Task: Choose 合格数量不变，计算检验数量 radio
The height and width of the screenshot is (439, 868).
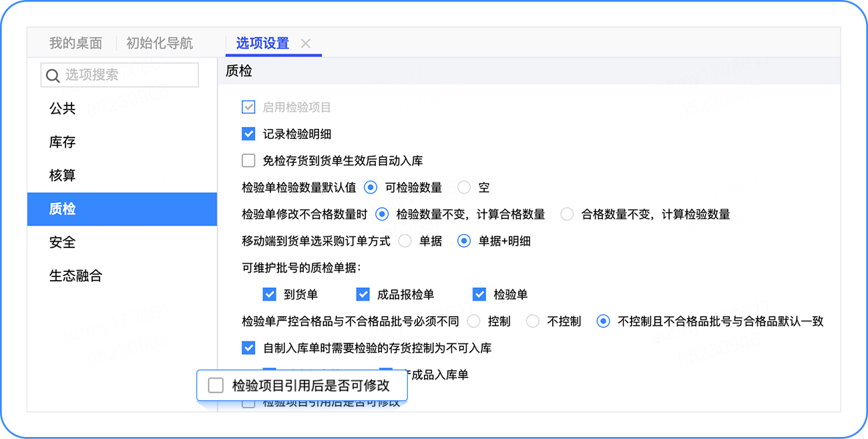Action: (567, 214)
